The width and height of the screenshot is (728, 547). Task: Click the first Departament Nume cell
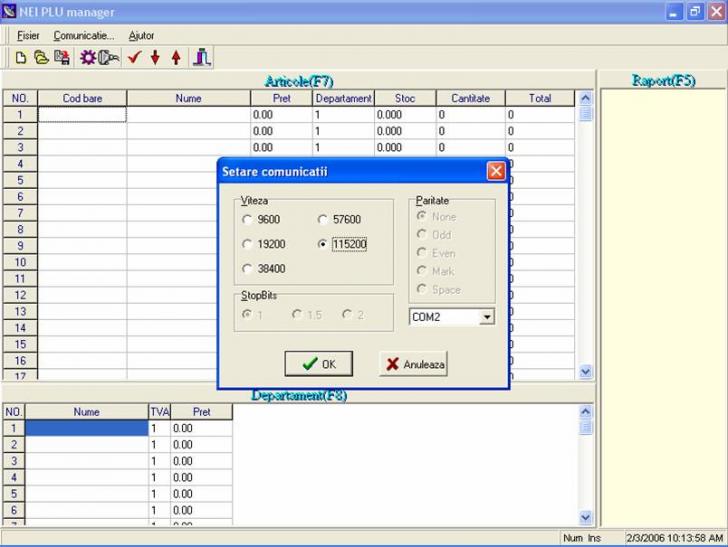click(x=86, y=428)
